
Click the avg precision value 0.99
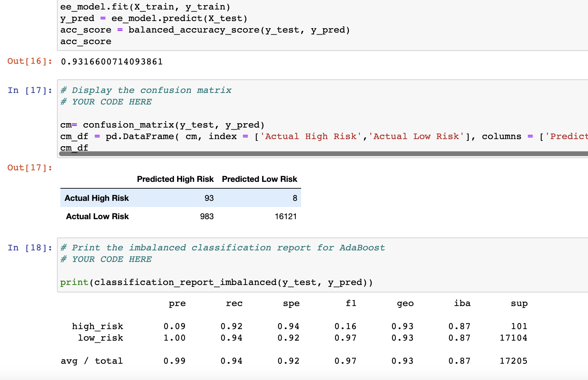pyautogui.click(x=175, y=361)
